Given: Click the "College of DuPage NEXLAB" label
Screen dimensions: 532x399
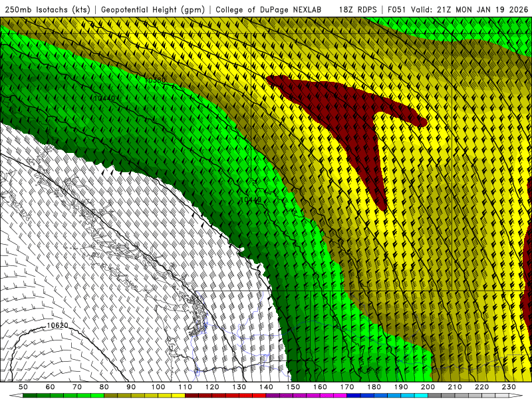Looking at the screenshot, I should pyautogui.click(x=269, y=10).
